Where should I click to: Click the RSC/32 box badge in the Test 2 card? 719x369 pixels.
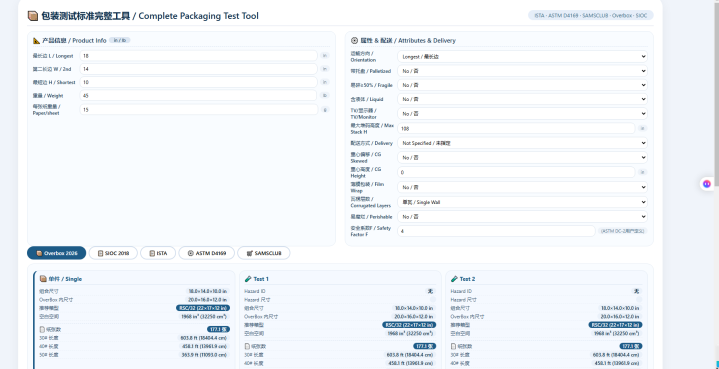coord(615,325)
